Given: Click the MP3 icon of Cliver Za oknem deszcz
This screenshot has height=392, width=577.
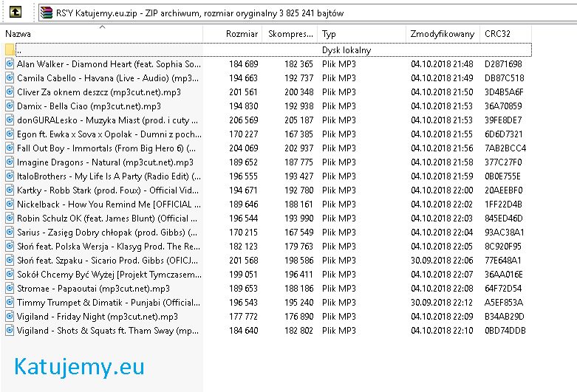Looking at the screenshot, I should point(10,92).
